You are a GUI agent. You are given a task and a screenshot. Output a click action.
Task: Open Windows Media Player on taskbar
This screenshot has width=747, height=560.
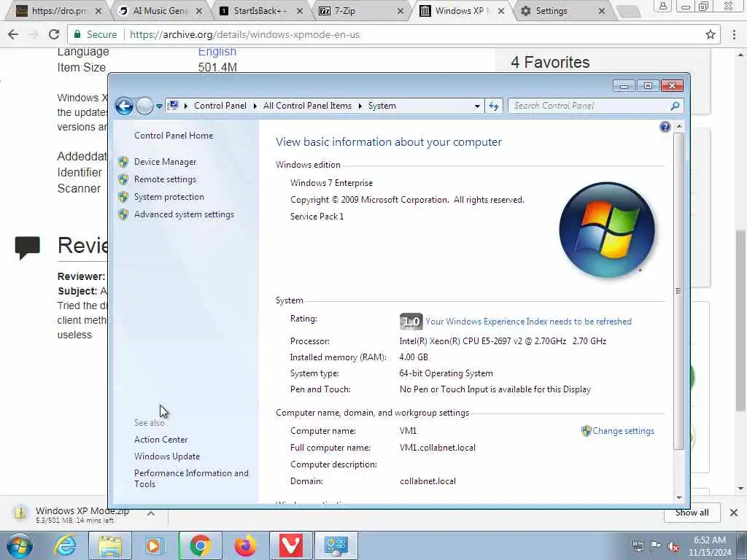pos(154,545)
